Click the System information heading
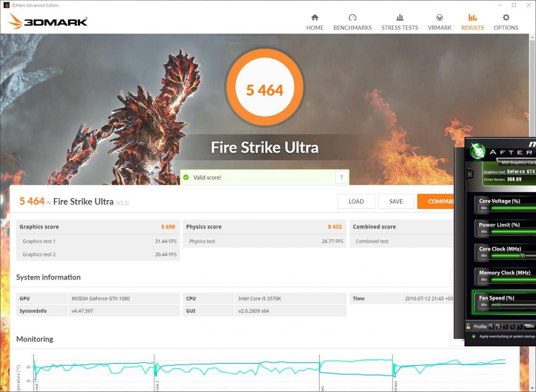Screen dimensions: 536x392 tap(48, 277)
